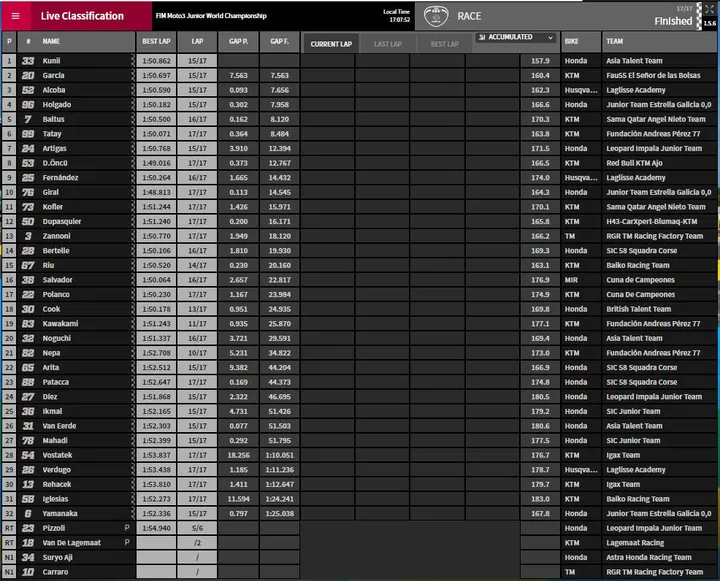The image size is (720, 581).
Task: Click H43-CarXpert-Blumaq-KTM team entry
Action: pos(652,221)
